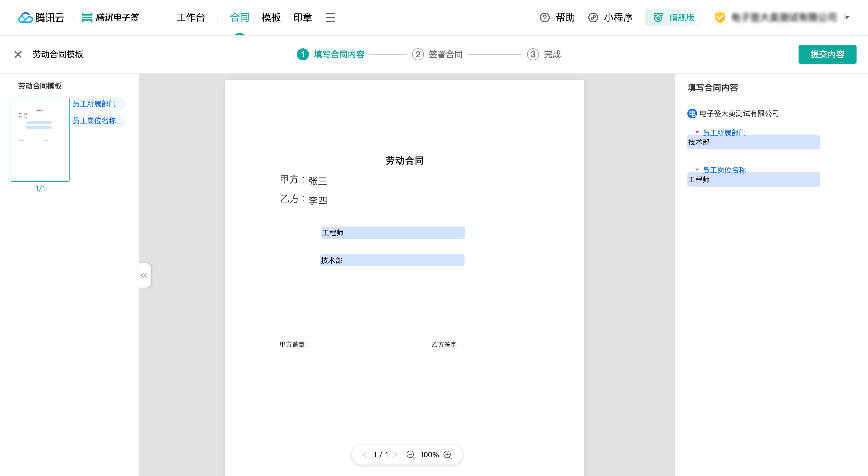
Task: Select step 2 签署合同
Action: [x=437, y=54]
